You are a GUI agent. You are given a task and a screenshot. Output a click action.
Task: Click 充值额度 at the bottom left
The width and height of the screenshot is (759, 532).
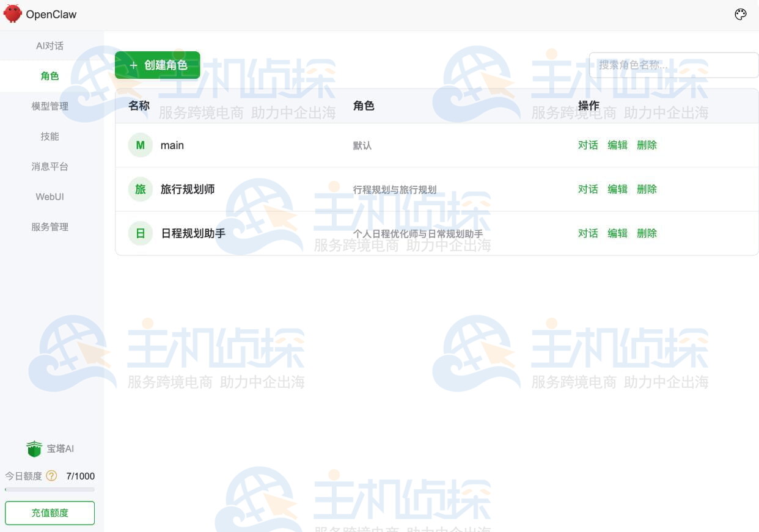(x=50, y=512)
